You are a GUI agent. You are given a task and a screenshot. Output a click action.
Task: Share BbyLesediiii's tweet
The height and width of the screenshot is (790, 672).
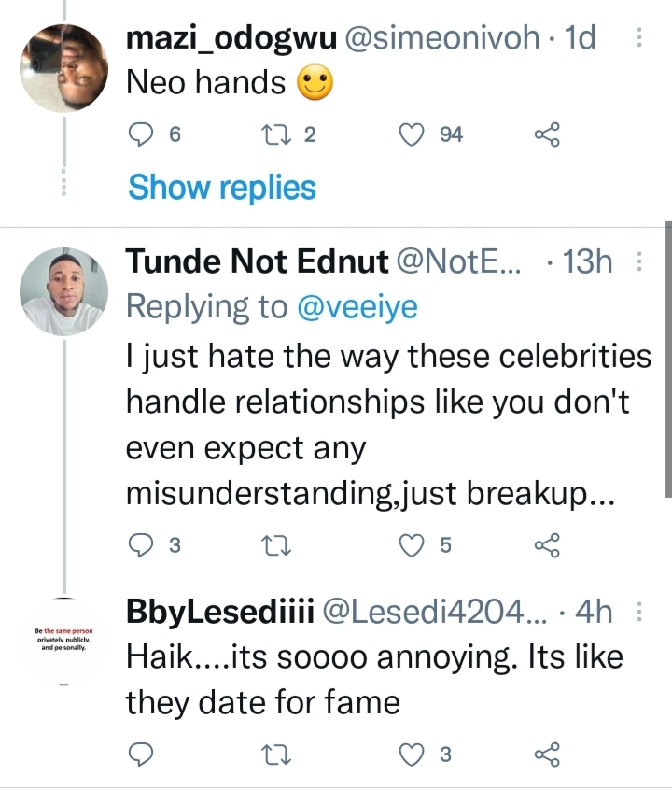pos(547,754)
